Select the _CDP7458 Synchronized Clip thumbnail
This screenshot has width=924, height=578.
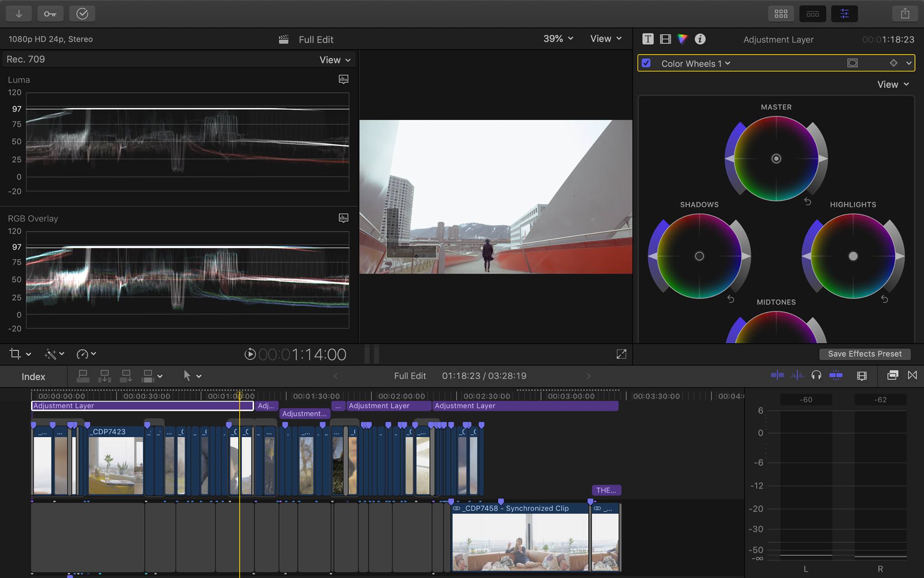(520, 542)
